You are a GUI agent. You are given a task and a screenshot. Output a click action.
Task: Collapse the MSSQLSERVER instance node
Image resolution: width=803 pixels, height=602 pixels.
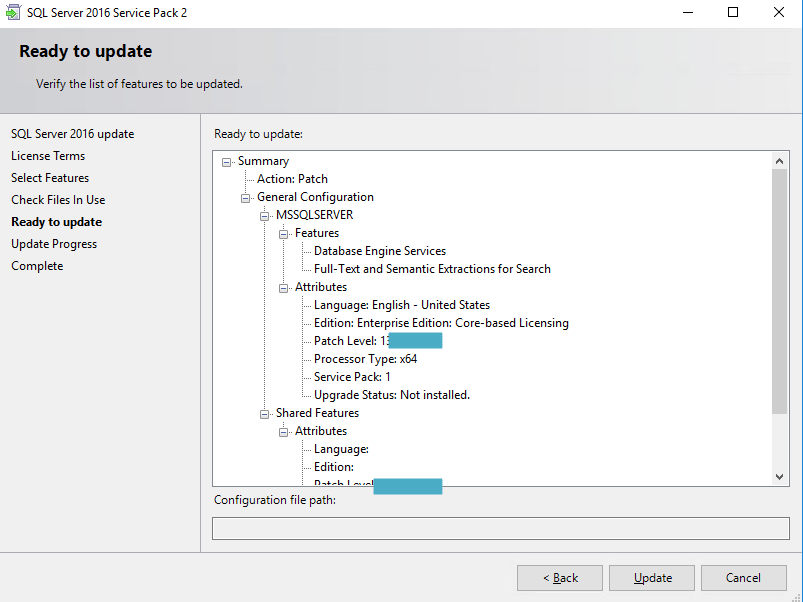point(264,216)
